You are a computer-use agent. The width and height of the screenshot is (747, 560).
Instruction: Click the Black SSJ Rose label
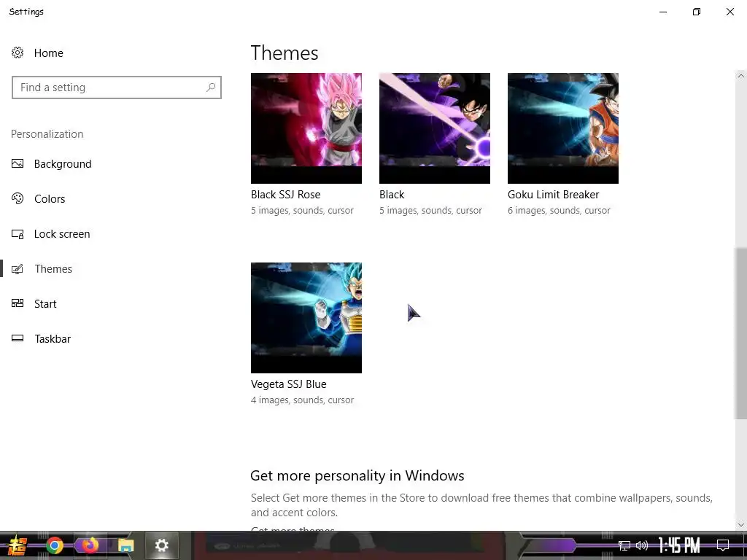click(x=286, y=195)
